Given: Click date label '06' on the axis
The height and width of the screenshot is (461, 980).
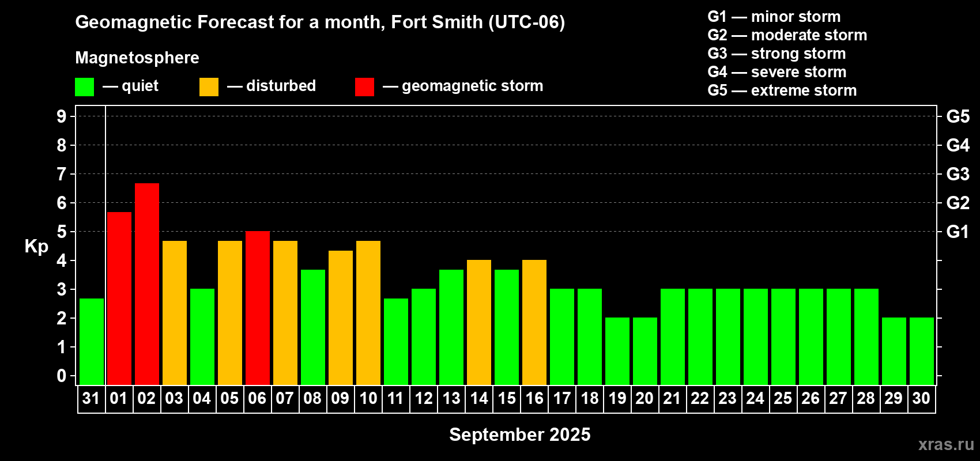Looking at the screenshot, I should tap(257, 399).
